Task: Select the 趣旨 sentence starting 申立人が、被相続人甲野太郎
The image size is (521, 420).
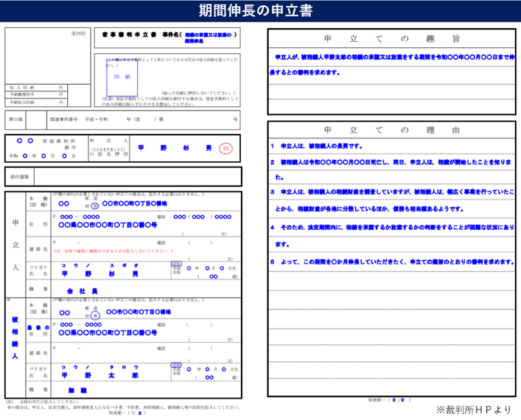Action: pyautogui.click(x=391, y=65)
